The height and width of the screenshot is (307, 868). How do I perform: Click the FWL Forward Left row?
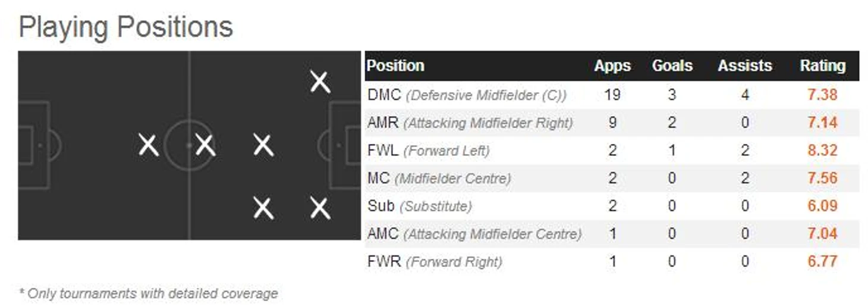[x=612, y=151]
